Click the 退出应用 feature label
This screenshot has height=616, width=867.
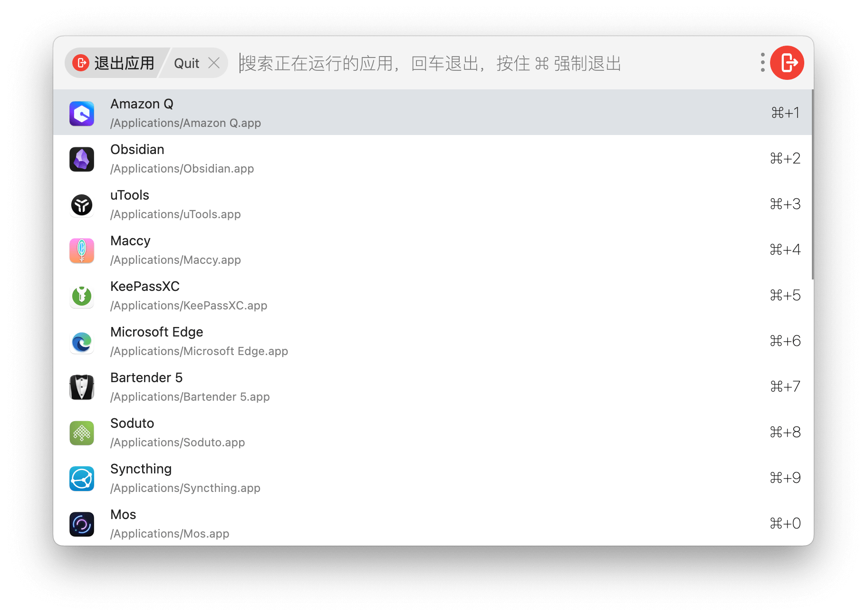[x=125, y=63]
